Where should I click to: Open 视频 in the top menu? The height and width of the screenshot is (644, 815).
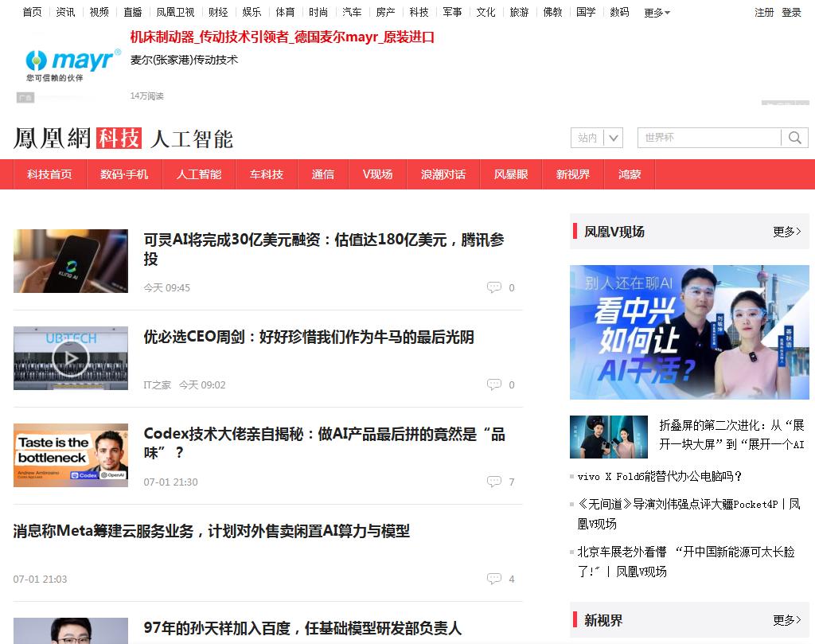pos(99,12)
